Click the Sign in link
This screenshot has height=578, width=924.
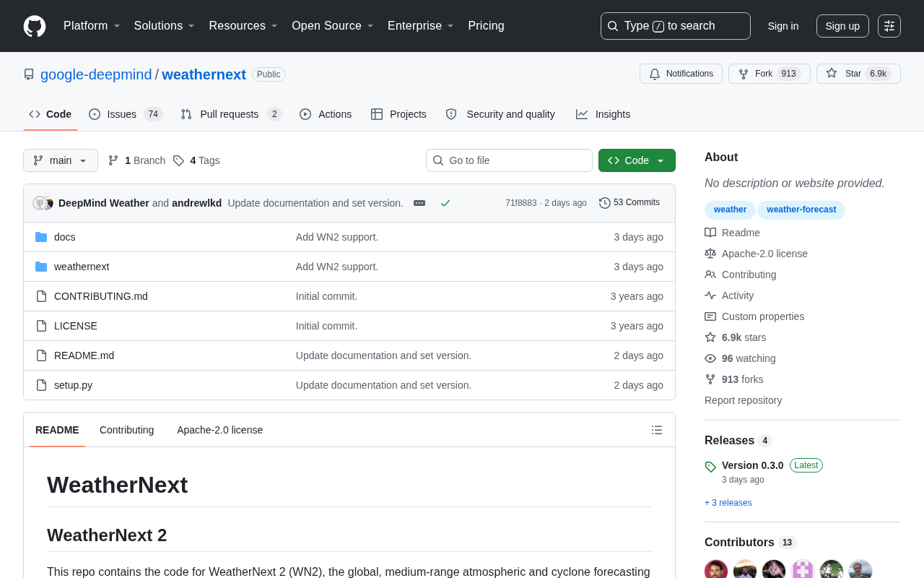[x=783, y=26]
